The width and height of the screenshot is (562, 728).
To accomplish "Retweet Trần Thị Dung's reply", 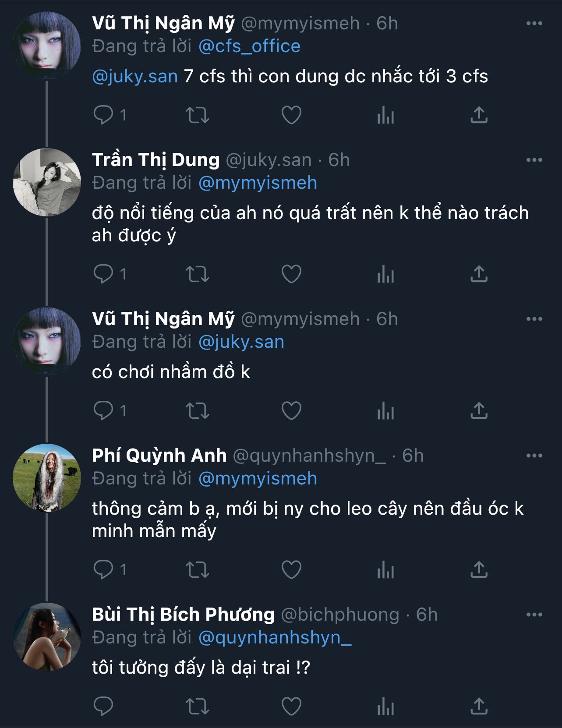I will coord(197,275).
